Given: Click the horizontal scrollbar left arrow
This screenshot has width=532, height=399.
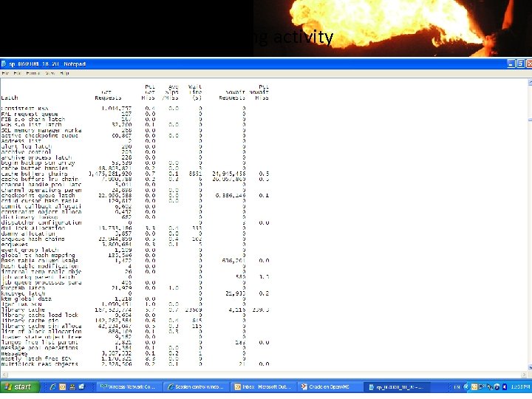Looking at the screenshot, I should click(4, 375).
